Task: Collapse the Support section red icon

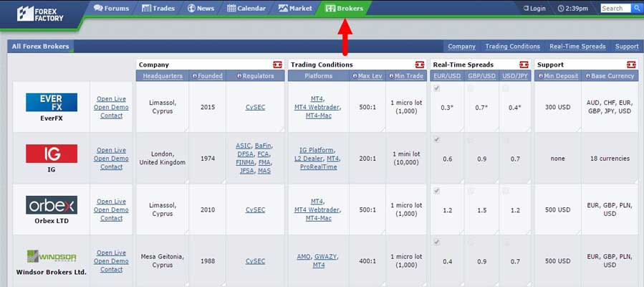Action: tap(631, 65)
